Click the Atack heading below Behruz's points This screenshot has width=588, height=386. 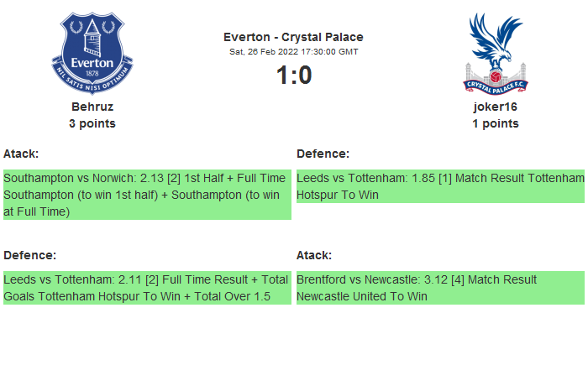21,154
